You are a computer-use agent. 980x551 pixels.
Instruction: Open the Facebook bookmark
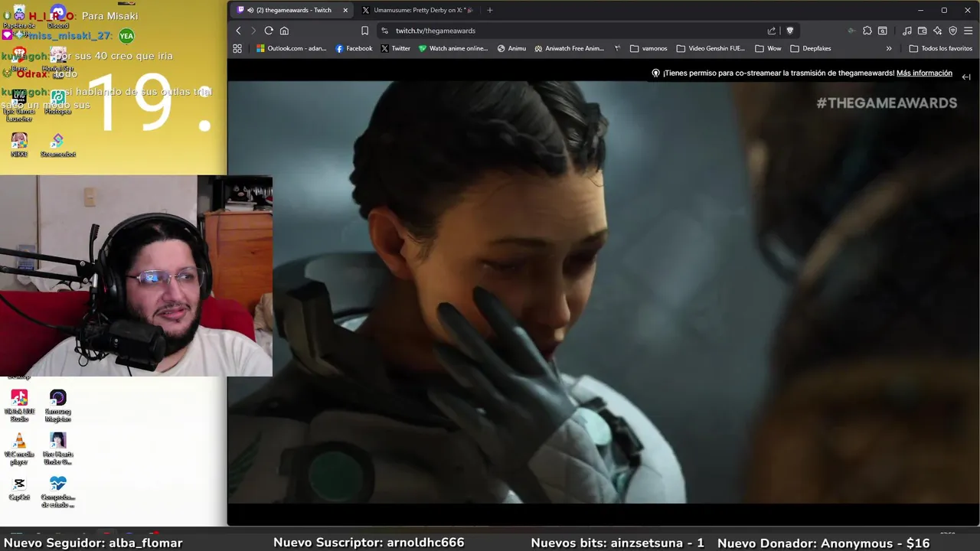click(x=354, y=48)
